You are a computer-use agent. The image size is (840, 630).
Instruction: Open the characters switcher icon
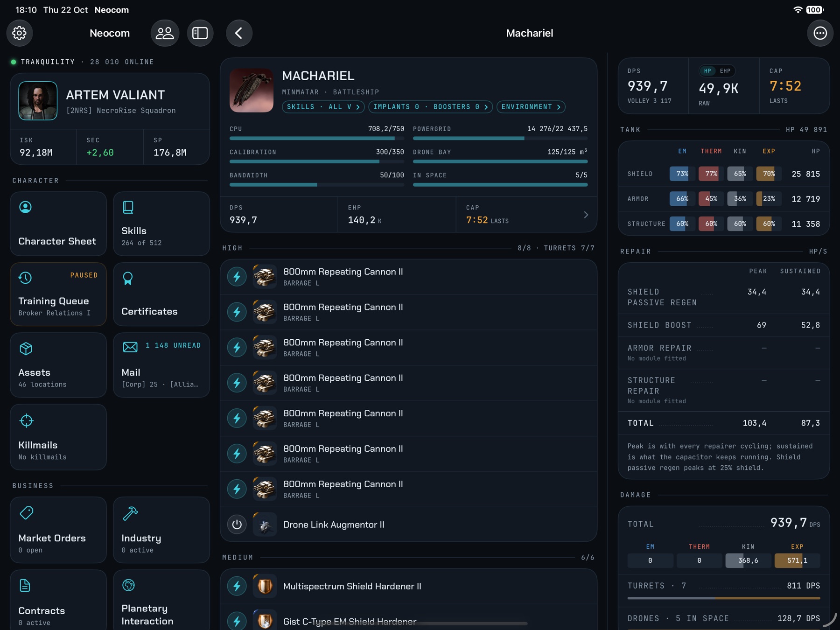pos(165,33)
